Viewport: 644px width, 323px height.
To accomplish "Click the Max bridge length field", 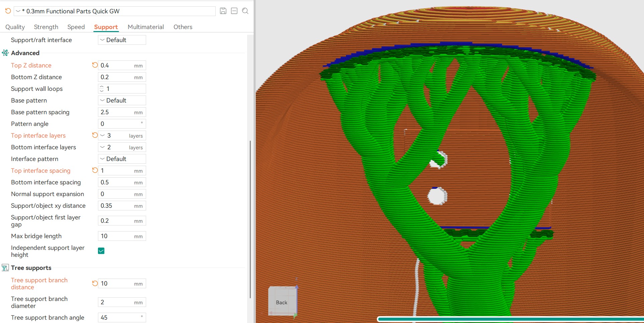I will click(116, 236).
